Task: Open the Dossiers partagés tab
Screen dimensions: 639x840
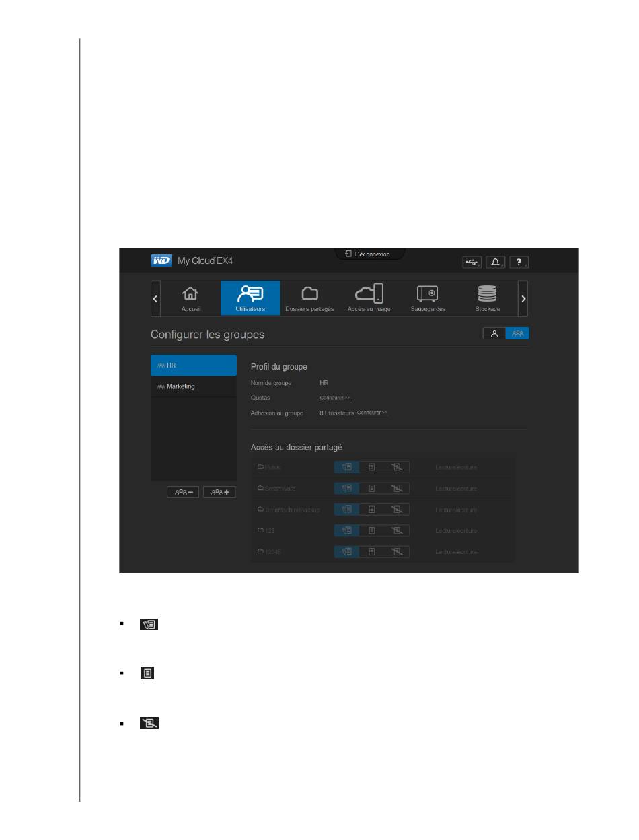Action: coord(309,298)
